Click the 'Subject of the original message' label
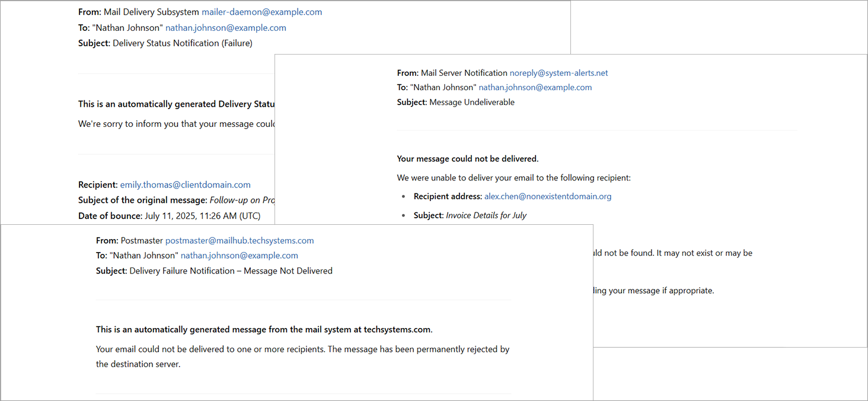The width and height of the screenshot is (868, 401). (143, 200)
